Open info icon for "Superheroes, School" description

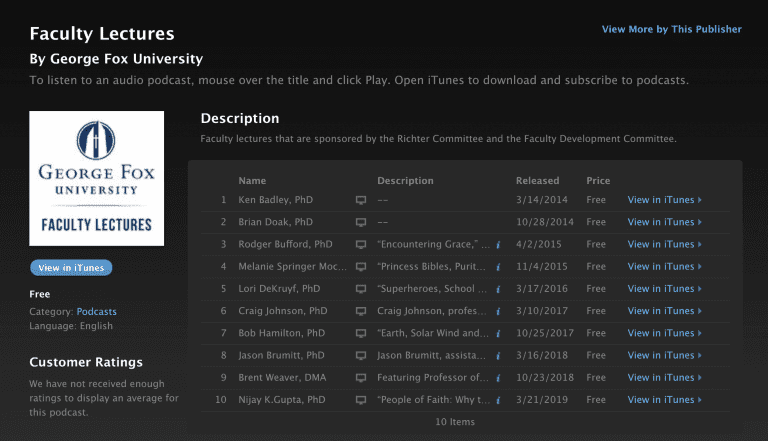(498, 289)
